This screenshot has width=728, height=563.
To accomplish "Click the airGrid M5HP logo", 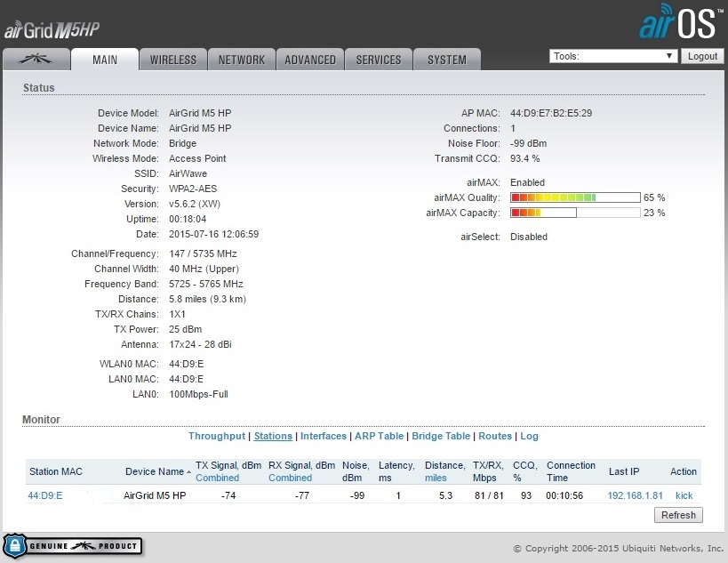I will click(52, 30).
